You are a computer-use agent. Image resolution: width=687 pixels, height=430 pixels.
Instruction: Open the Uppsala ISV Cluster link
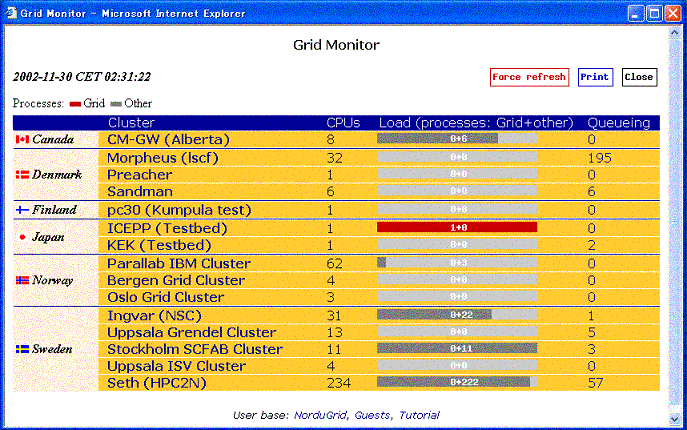[177, 366]
